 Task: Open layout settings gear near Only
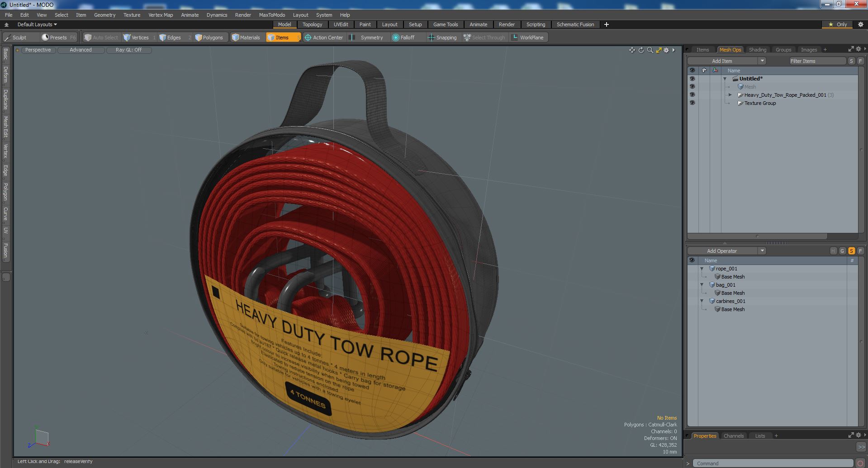point(860,24)
